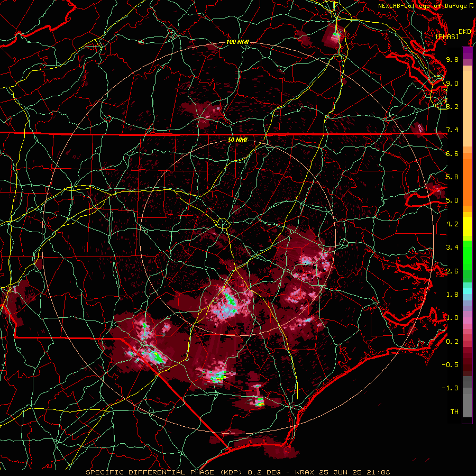The height and width of the screenshot is (476, 476).
Task: Click the 4.2 scale value
Action: coord(452,224)
